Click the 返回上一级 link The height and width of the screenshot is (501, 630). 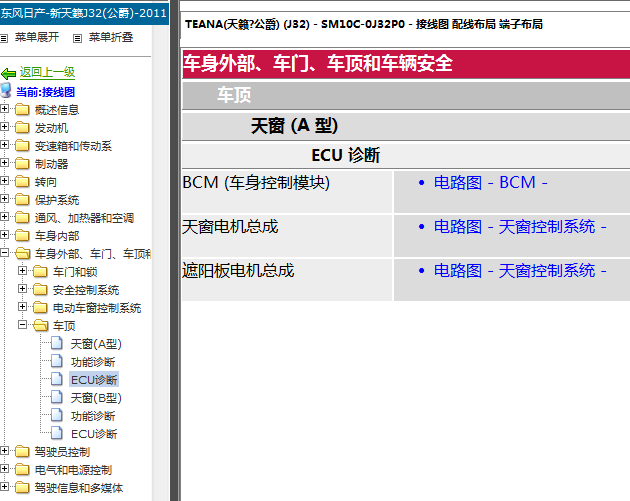pyautogui.click(x=47, y=72)
